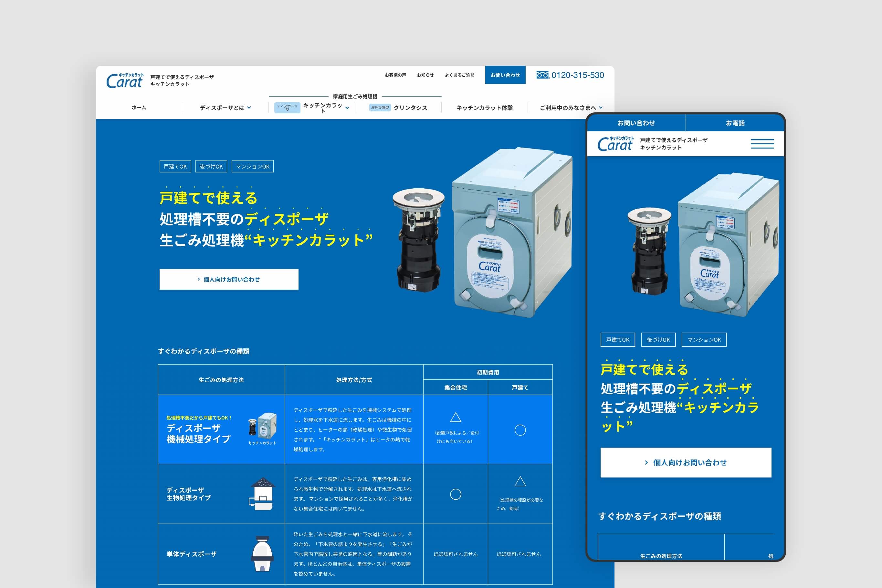
Task: Open キッチンカラット体験 nav item
Action: point(484,108)
